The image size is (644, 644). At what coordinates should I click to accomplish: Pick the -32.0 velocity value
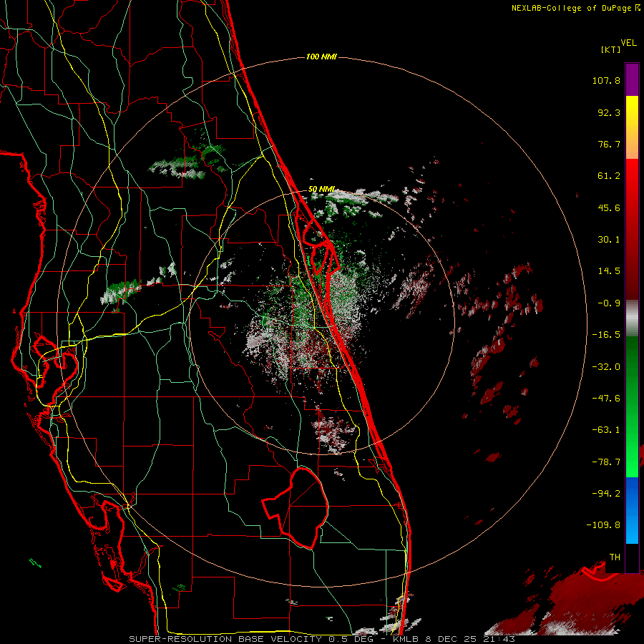606,367
